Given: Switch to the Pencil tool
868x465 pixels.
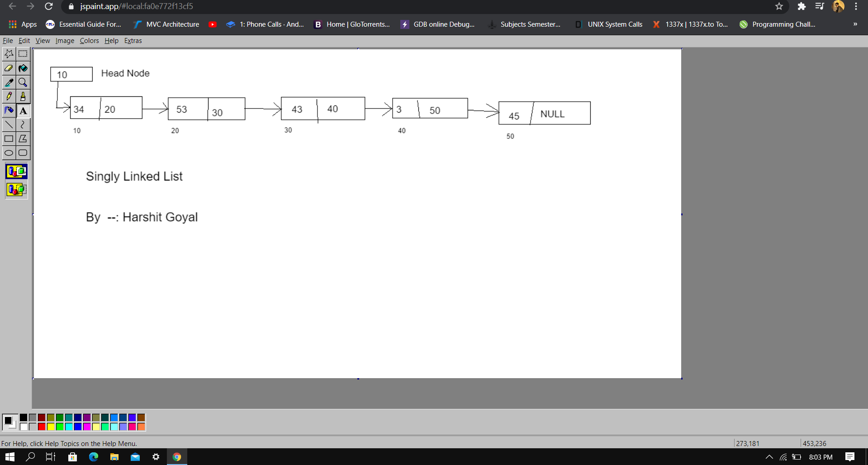Looking at the screenshot, I should click(9, 96).
